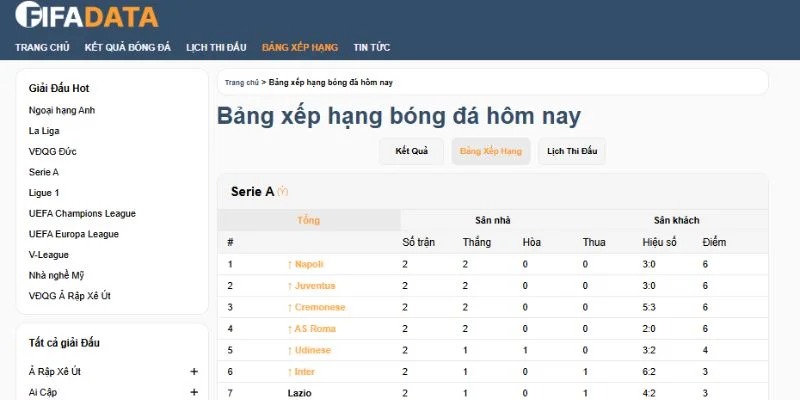Open Inter team page

(x=305, y=371)
